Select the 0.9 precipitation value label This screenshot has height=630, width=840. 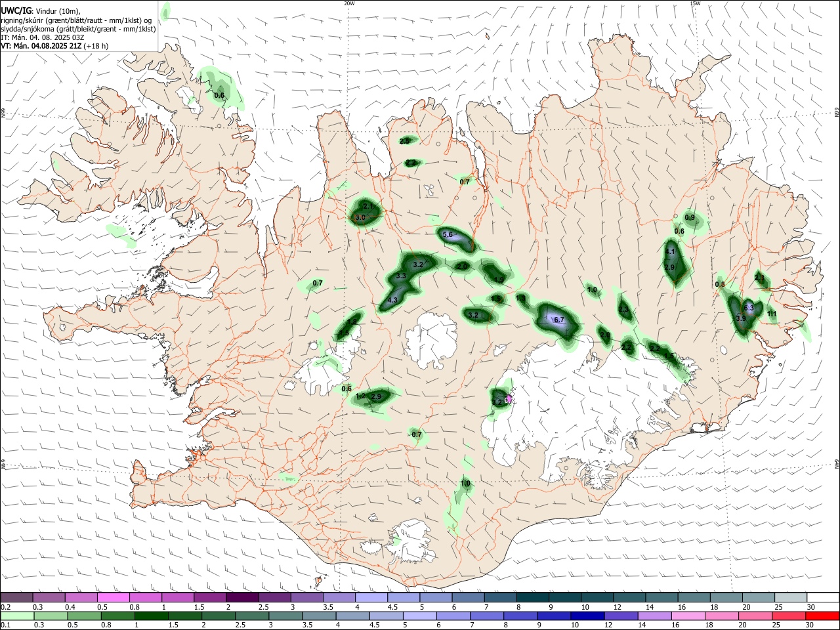click(690, 218)
